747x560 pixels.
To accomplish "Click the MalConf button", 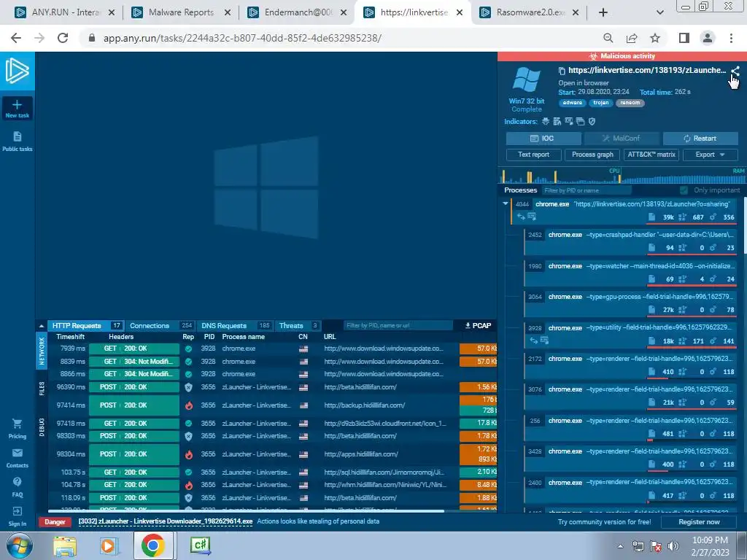I will [x=622, y=138].
